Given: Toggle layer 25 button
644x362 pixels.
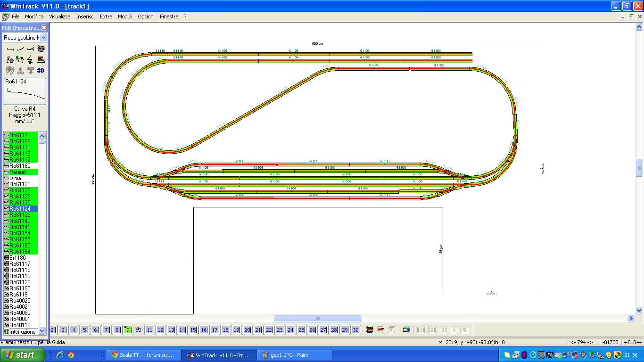Looking at the screenshot, I should click(301, 330).
